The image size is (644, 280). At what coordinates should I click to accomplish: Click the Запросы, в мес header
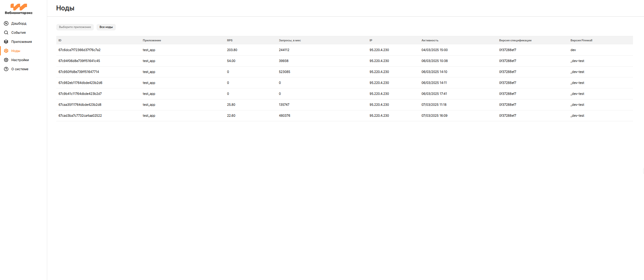click(x=289, y=41)
